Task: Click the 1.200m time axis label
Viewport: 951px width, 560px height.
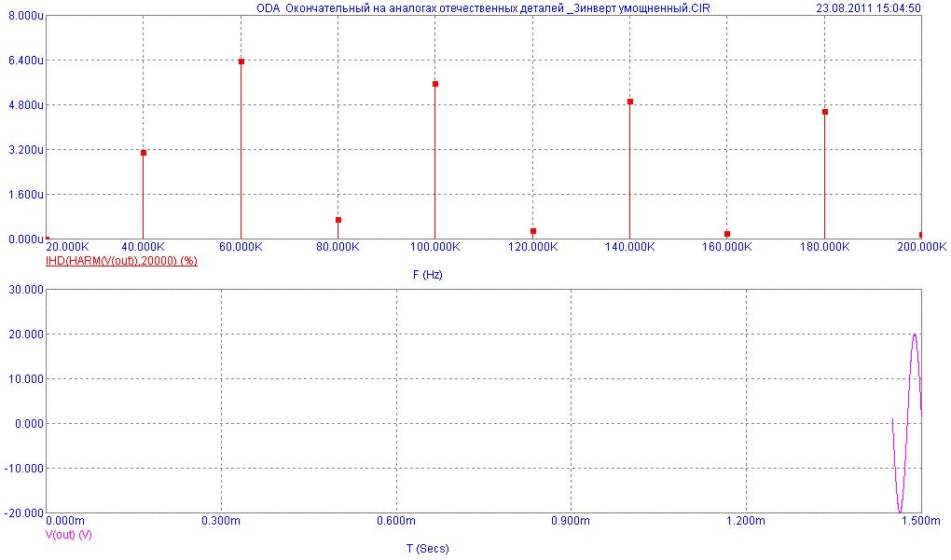Action: (746, 521)
